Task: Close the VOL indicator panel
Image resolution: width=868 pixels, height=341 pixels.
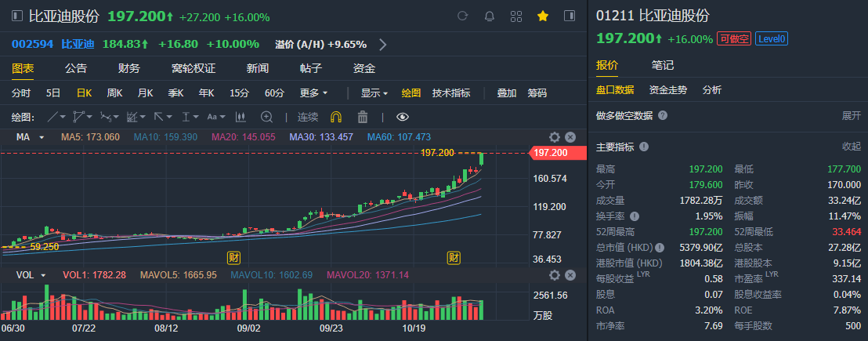Action: (570, 275)
